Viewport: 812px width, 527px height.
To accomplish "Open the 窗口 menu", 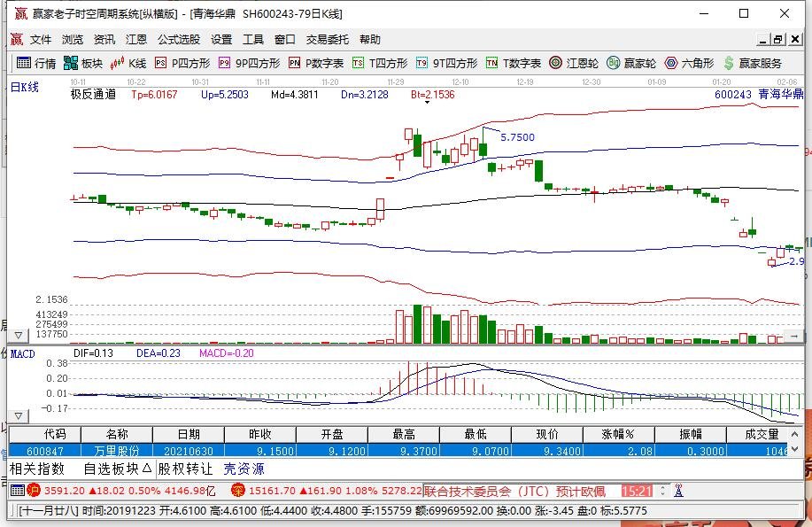I will tap(285, 39).
